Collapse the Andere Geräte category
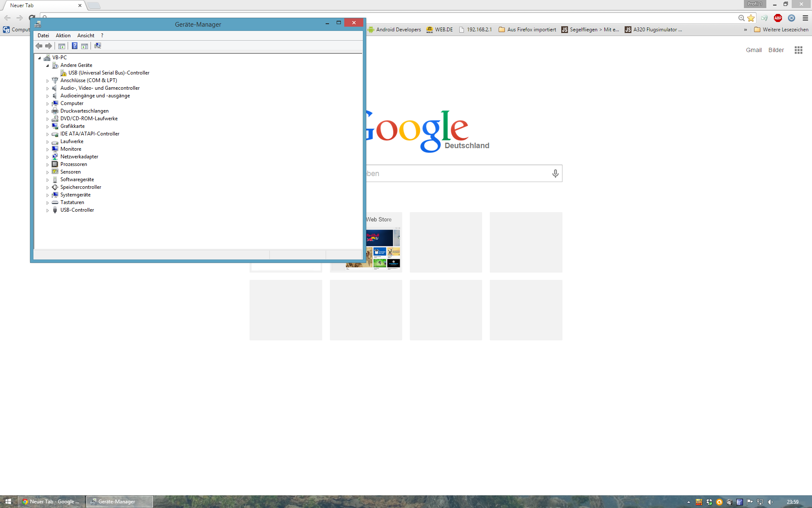Screen dimensions: 812x508 47,66
